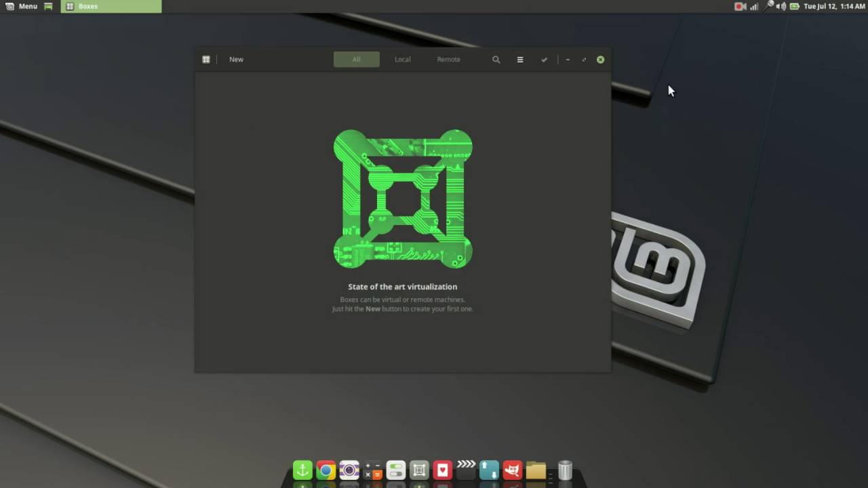This screenshot has width=868, height=488.
Task: Open the volume control in the tray
Action: point(781,6)
